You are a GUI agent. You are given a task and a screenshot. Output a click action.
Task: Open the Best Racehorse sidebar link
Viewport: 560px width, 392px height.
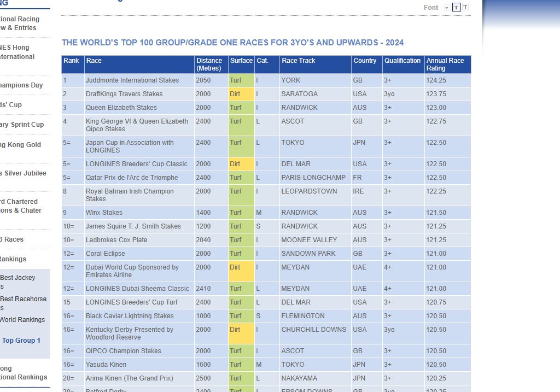[23, 303]
